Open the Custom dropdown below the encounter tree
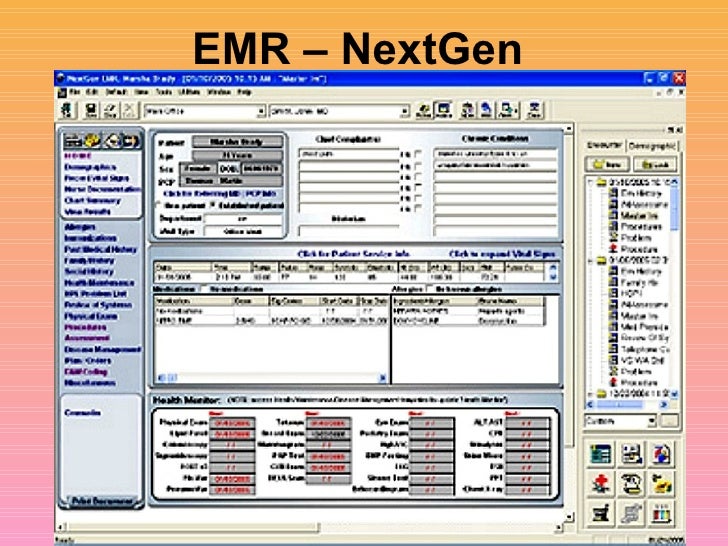728x546 pixels. pyautogui.click(x=652, y=422)
